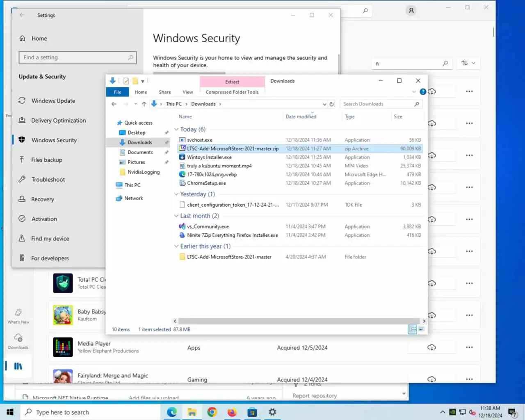Open Explorer help icon

click(423, 91)
